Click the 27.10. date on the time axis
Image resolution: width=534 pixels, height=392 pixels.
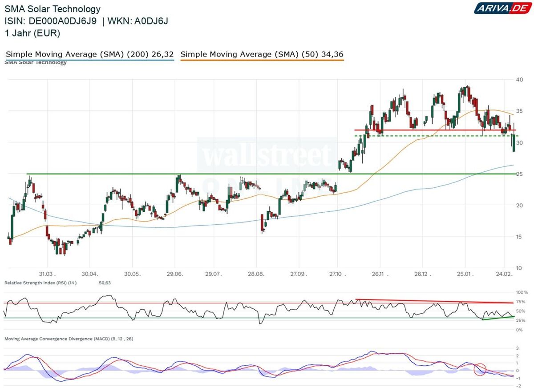pos(338,274)
